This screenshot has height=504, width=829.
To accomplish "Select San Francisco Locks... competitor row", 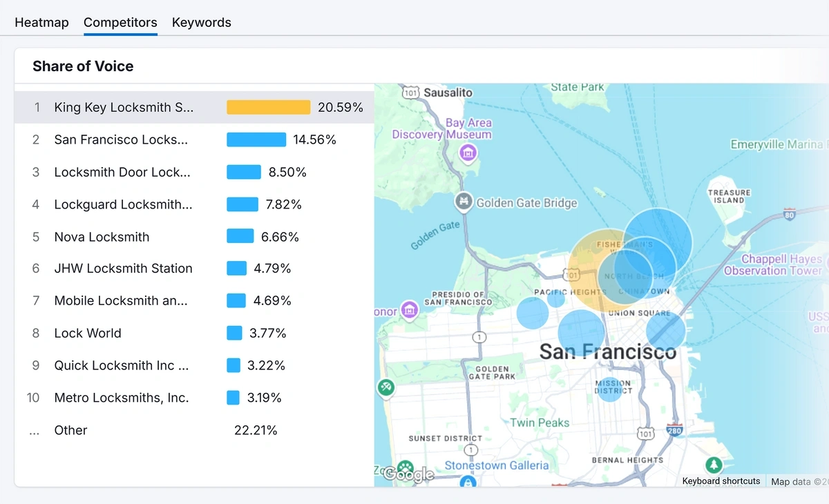I will [x=194, y=139].
